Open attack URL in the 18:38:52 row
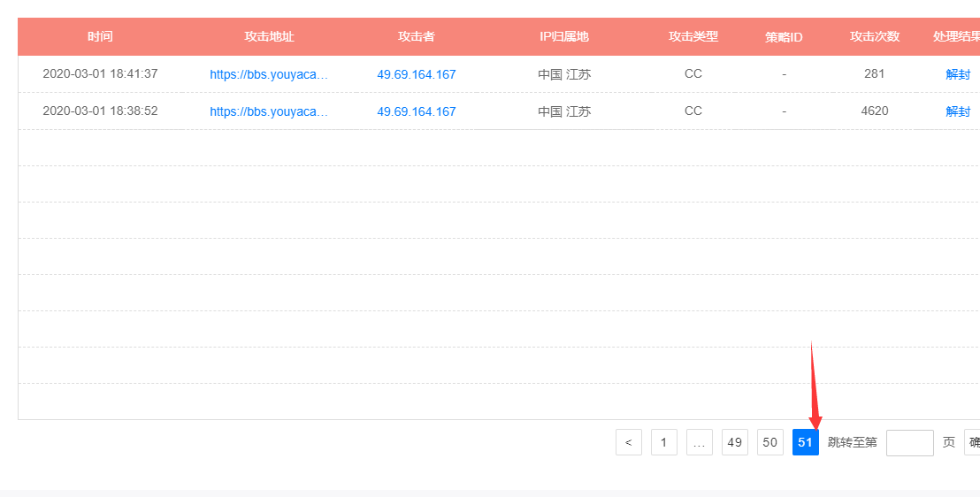 (x=269, y=112)
